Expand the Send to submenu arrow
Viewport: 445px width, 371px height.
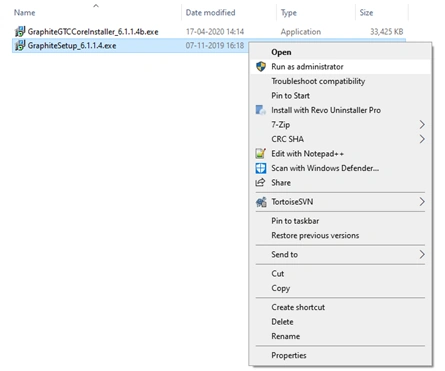coord(422,254)
